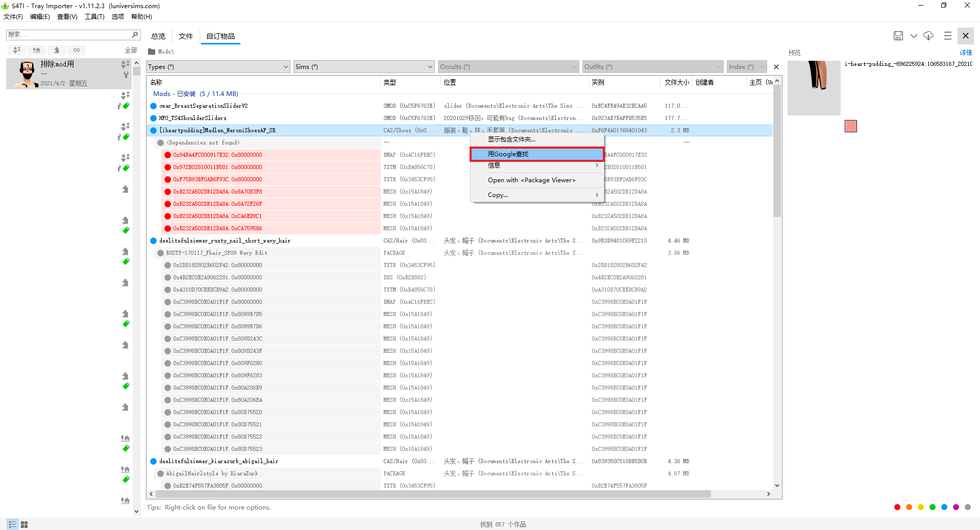
Task: Click the search magnifier icon
Action: coord(135,35)
